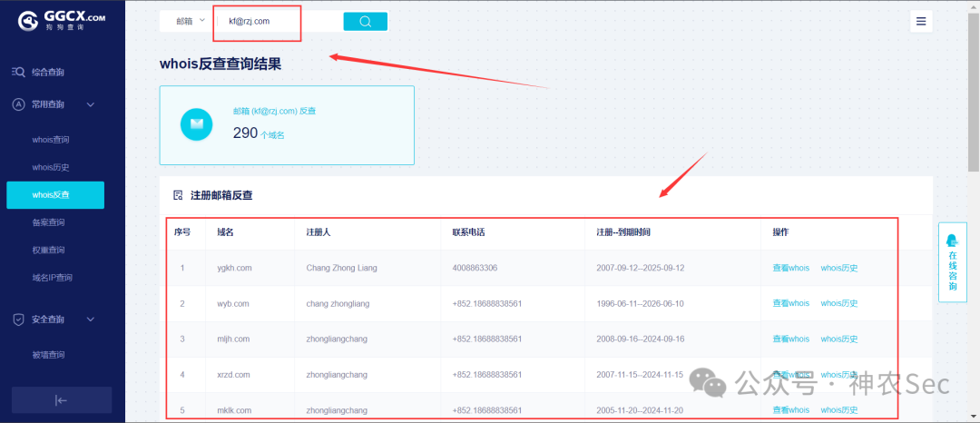The width and height of the screenshot is (980, 423).
Task: Click the domain mljh.com cell
Action: click(233, 339)
